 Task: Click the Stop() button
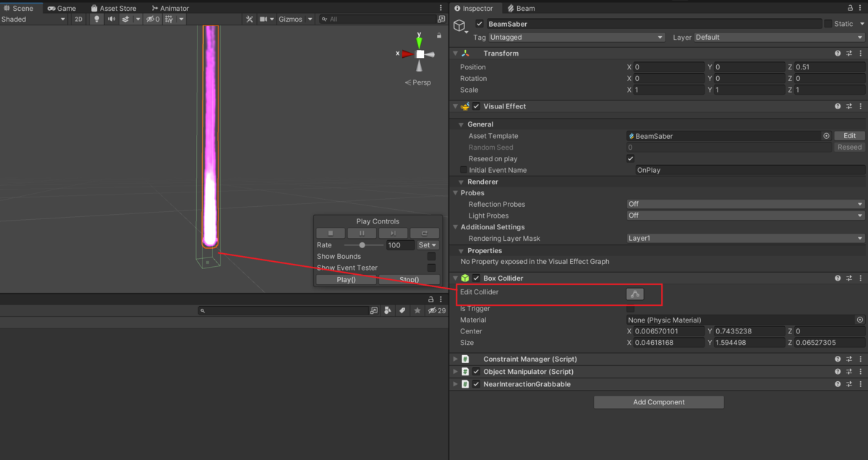[409, 280]
